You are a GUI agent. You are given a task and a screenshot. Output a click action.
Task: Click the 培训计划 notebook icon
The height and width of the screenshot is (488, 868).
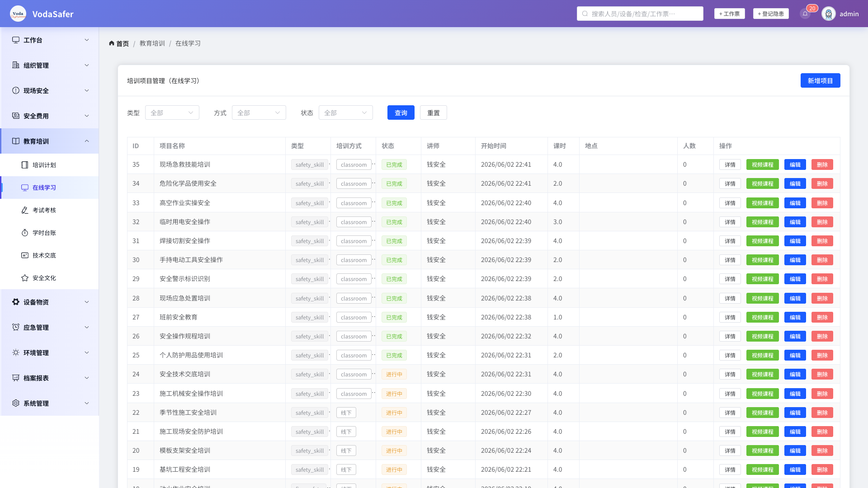[x=25, y=165]
